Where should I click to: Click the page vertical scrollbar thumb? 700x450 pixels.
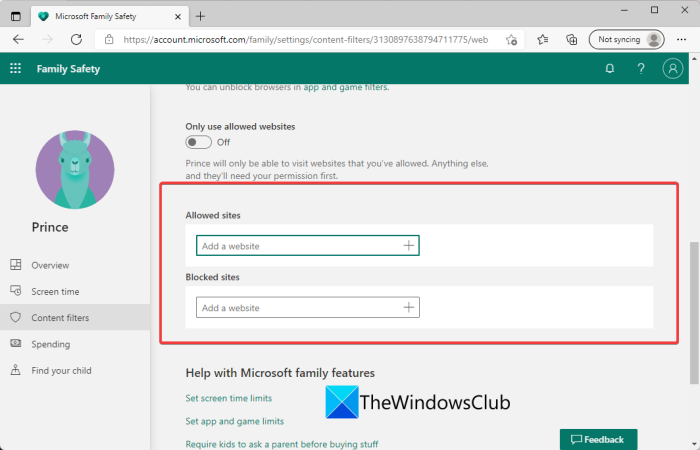coord(694,312)
